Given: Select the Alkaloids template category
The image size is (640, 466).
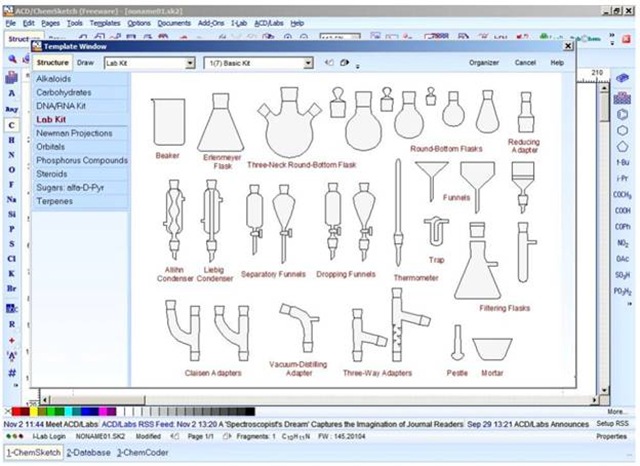Looking at the screenshot, I should (81, 79).
